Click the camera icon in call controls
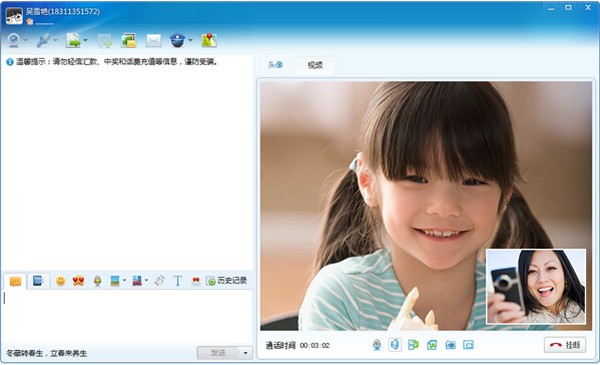 pyautogui.click(x=450, y=345)
